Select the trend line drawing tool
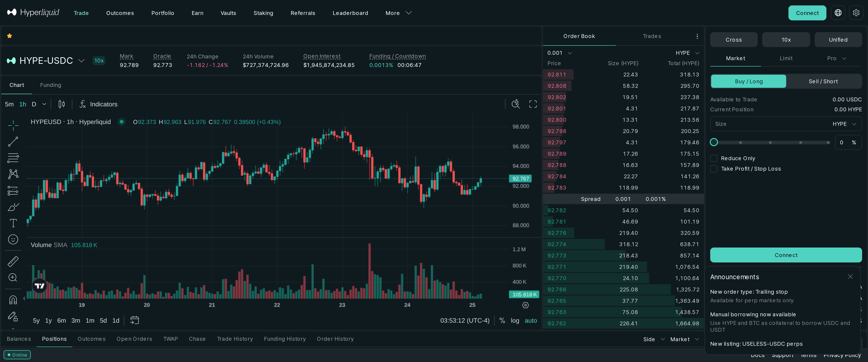Screen dimensions: 868x362 click(13, 142)
